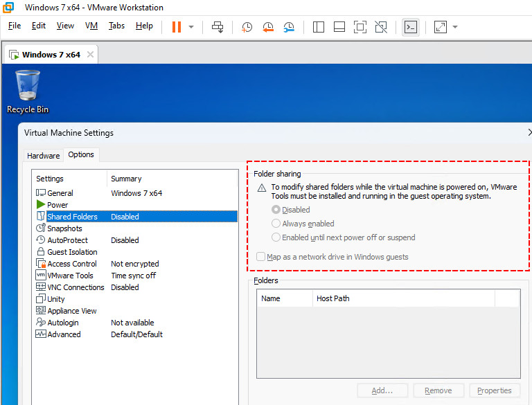Select Enabled until next power off option
532x405 pixels.
(x=276, y=237)
